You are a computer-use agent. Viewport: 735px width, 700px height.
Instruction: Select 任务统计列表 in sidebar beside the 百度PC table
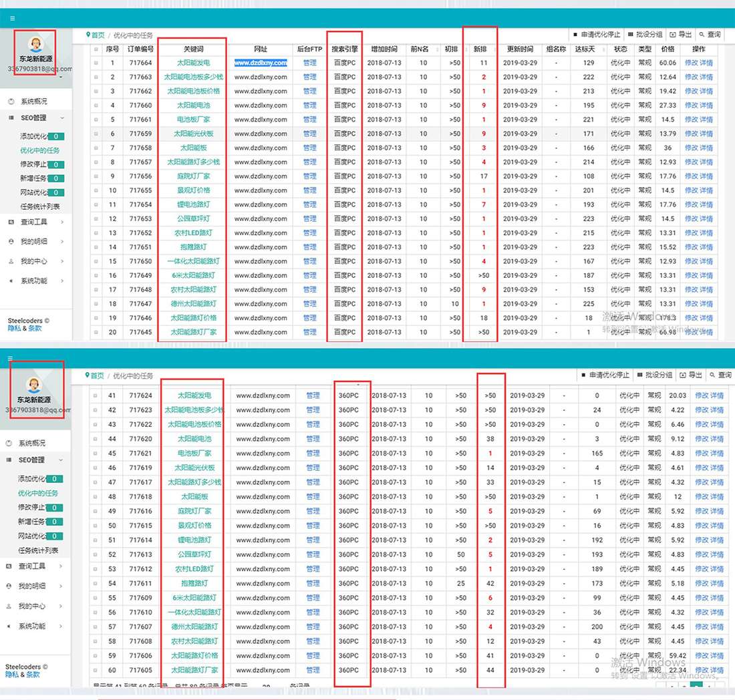point(40,206)
